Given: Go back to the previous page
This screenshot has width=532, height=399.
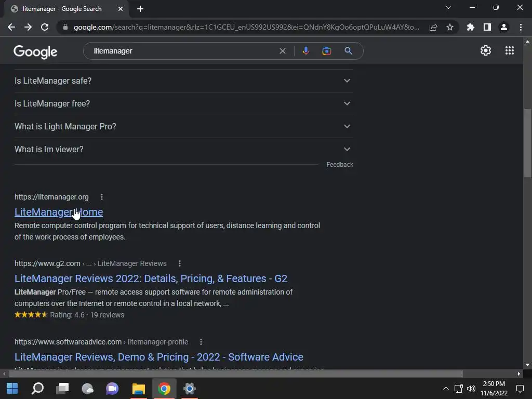Looking at the screenshot, I should point(11,27).
